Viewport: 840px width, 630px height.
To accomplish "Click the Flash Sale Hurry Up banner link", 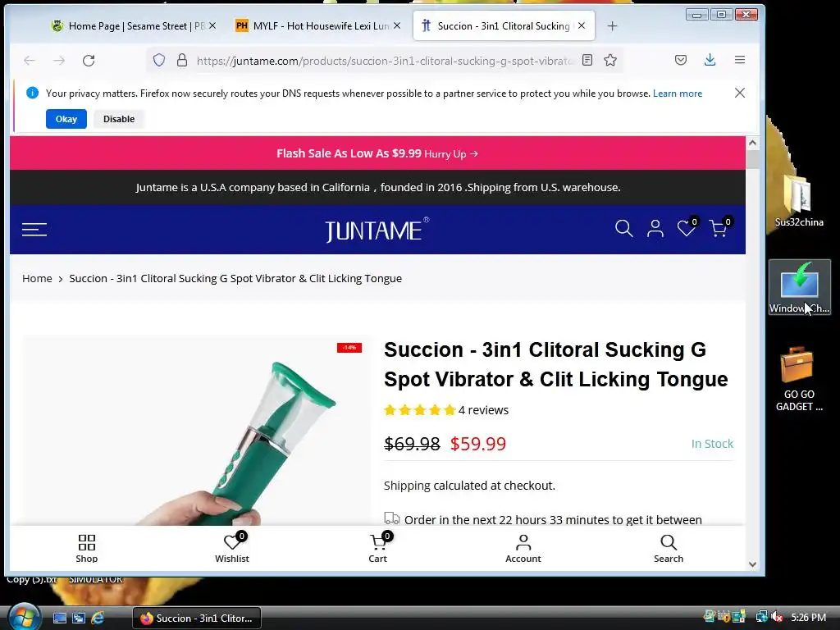I will click(377, 153).
